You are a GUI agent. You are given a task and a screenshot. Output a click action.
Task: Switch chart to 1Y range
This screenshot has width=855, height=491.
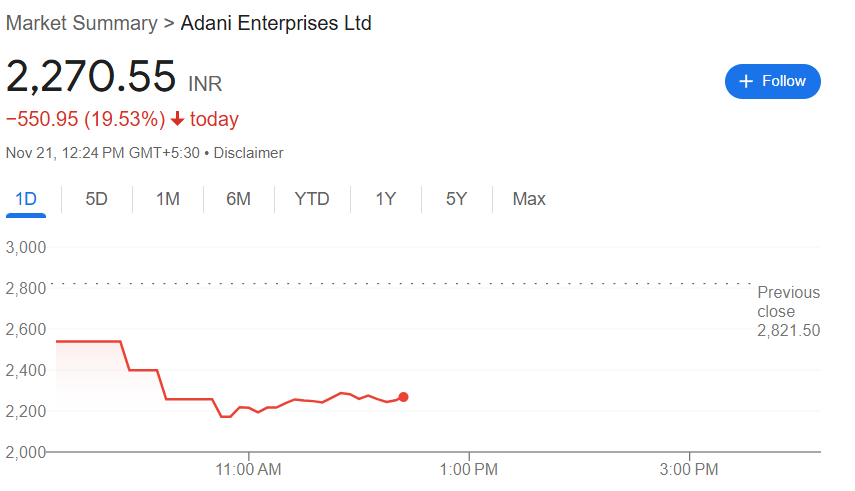point(386,199)
